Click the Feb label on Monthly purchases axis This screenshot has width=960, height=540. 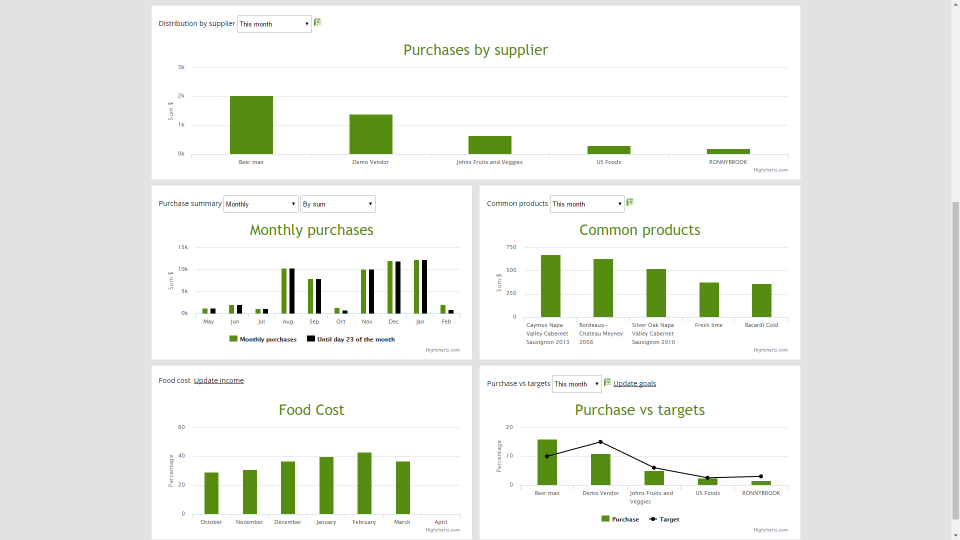pos(446,321)
